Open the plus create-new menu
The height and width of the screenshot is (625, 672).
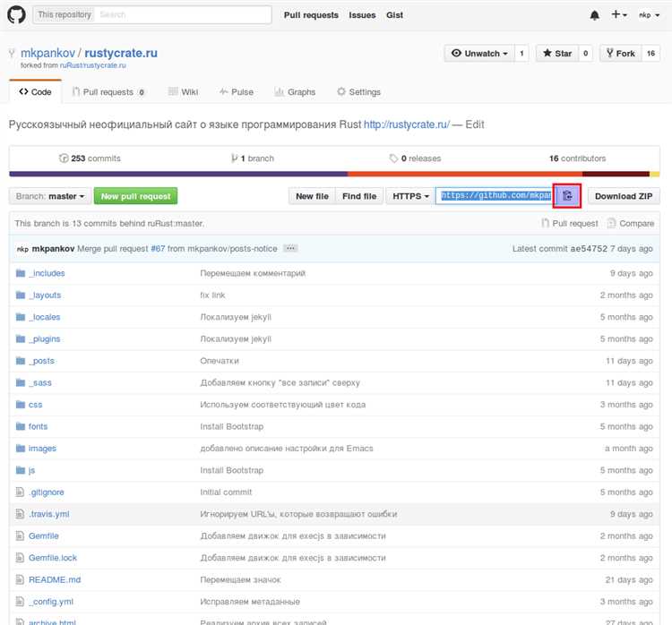coord(619,14)
